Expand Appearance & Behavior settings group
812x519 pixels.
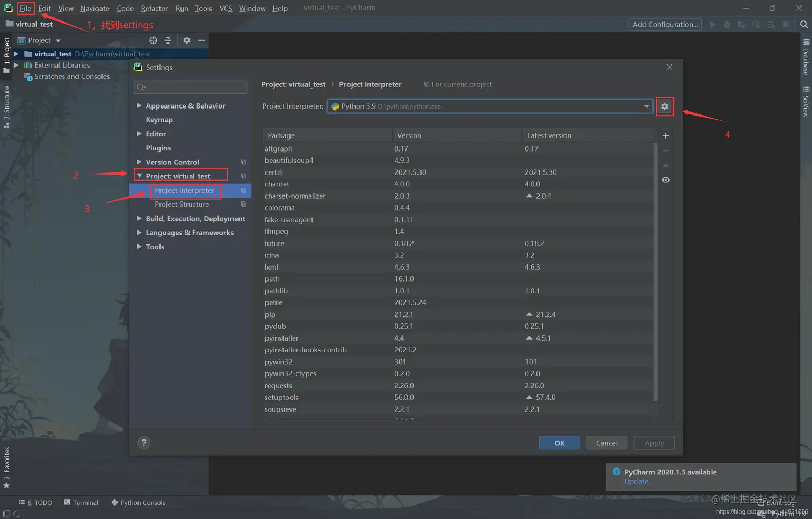[x=139, y=105]
